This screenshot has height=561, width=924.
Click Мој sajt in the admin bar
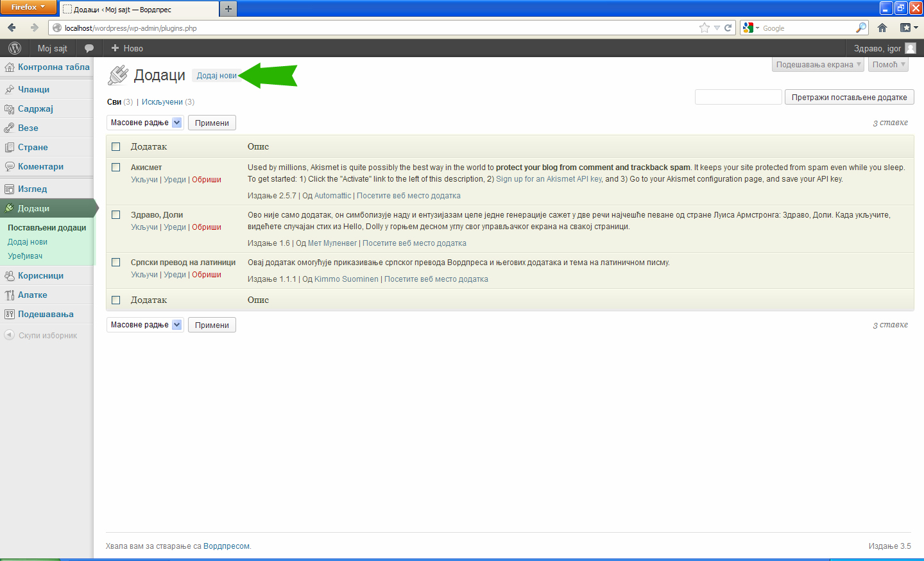(x=52, y=48)
